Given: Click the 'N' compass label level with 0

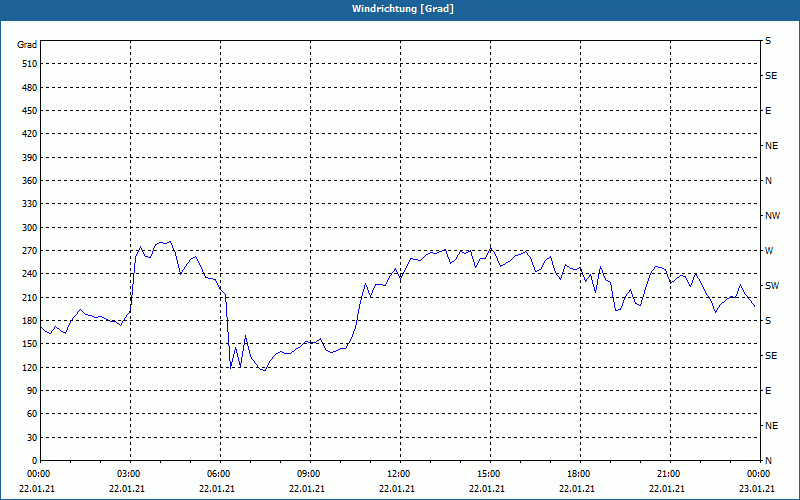Looking at the screenshot, I should click(x=768, y=461).
